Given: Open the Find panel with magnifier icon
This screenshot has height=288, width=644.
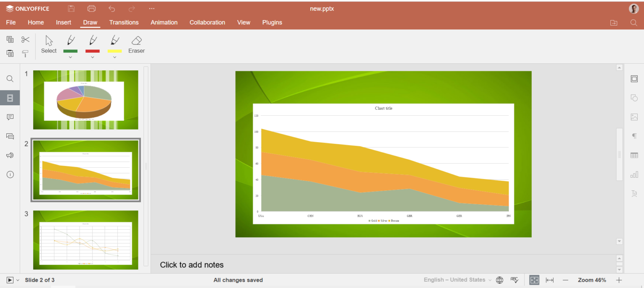Looking at the screenshot, I should 10,78.
